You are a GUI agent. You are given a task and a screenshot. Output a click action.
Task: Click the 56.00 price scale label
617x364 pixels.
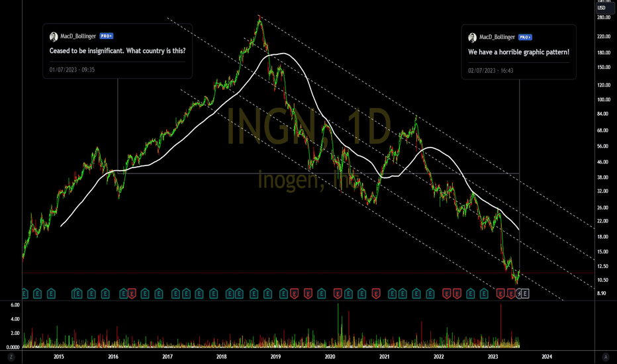pos(602,146)
